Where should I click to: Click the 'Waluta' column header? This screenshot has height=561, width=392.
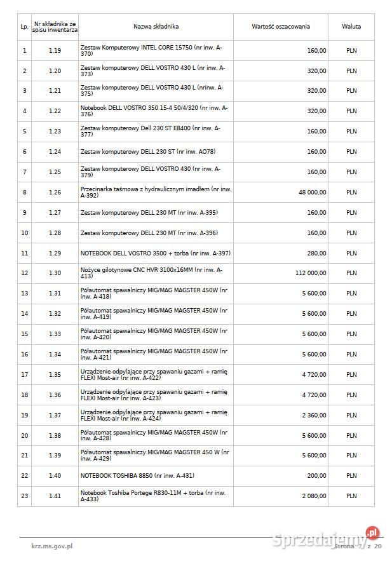351,27
